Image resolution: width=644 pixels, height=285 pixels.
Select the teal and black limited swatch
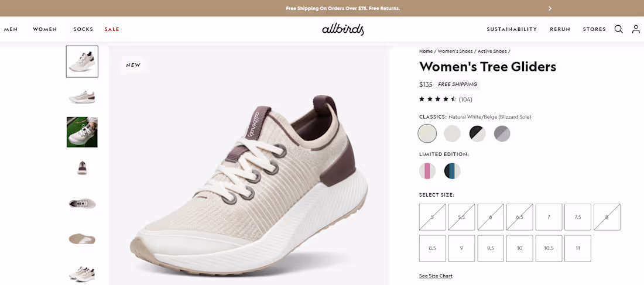tap(452, 171)
